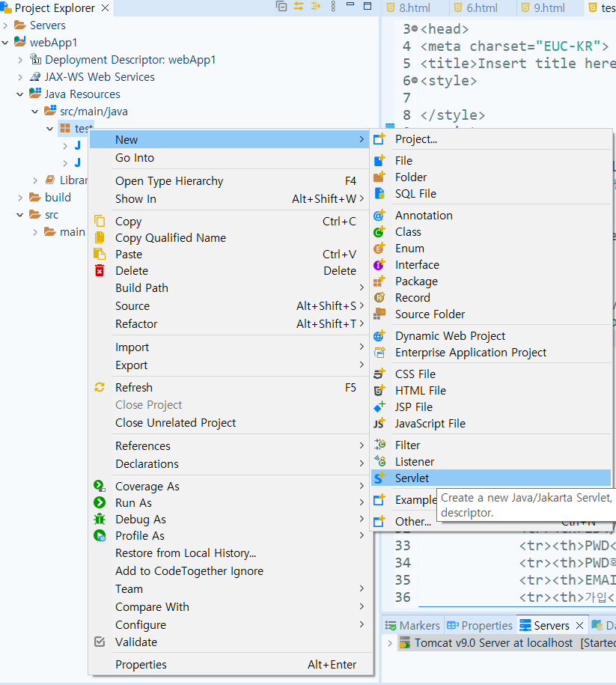Switch to the 8.html editor tab
This screenshot has height=685, width=616.
click(414, 8)
